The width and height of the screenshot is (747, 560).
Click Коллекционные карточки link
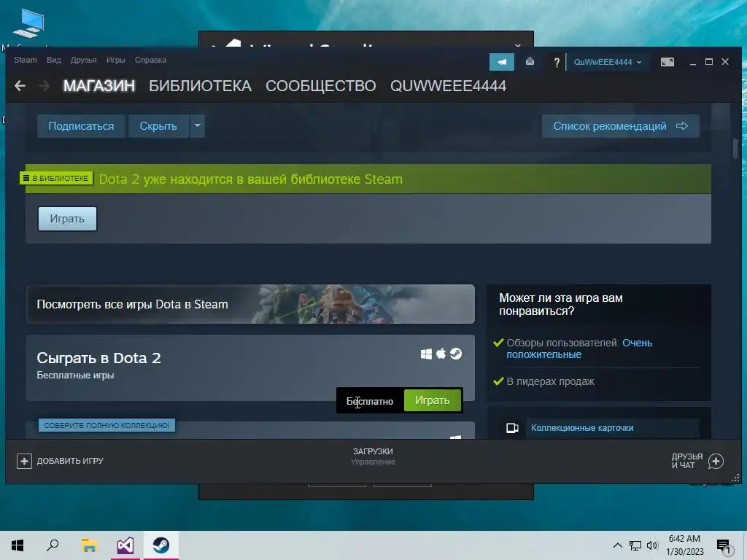582,428
